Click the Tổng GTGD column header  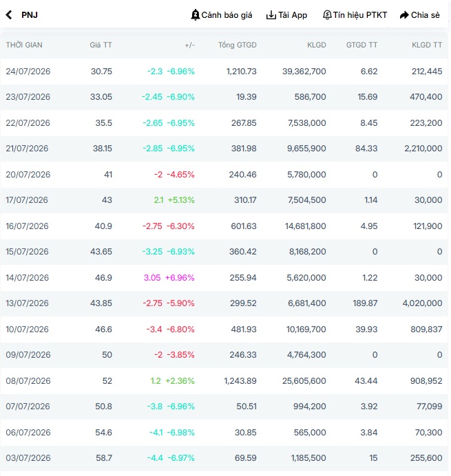click(x=238, y=45)
